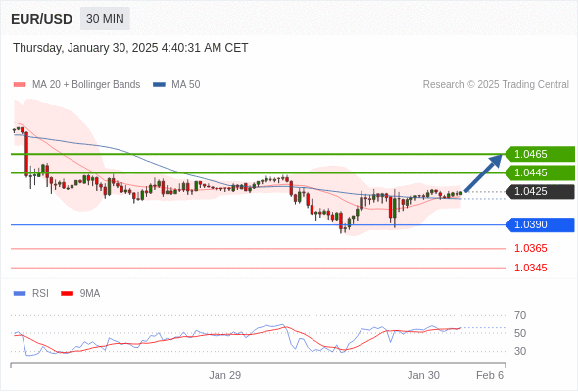
Task: Click the Jan 29 time axis label
Action: tap(225, 375)
